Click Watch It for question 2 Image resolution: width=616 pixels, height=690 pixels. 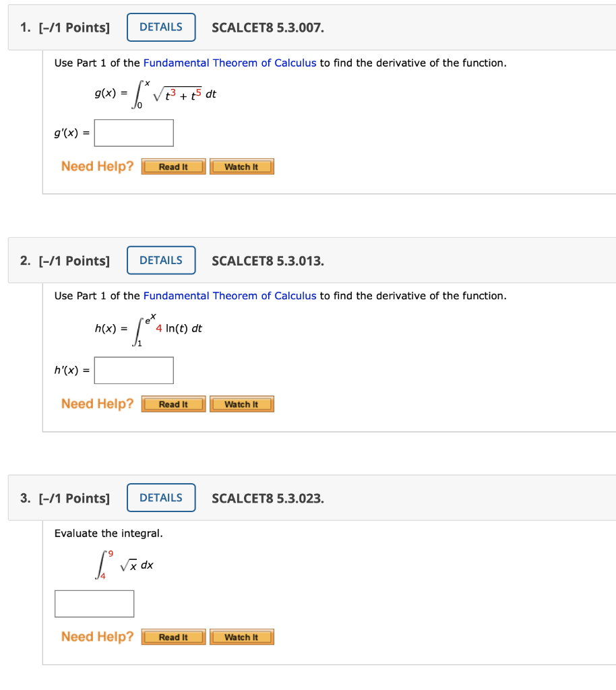[x=241, y=404]
